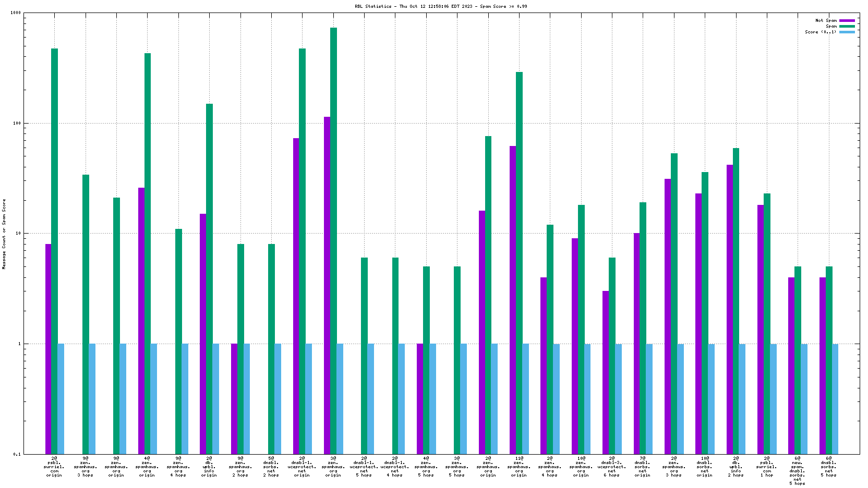Viewport: 868px width, 488px height.
Task: Select the '11@ zen.spamhaus.org origin' axis label
Action: (519, 467)
